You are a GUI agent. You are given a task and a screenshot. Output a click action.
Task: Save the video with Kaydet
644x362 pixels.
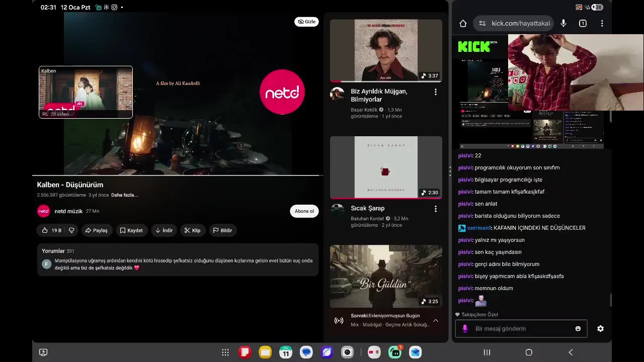tap(132, 230)
